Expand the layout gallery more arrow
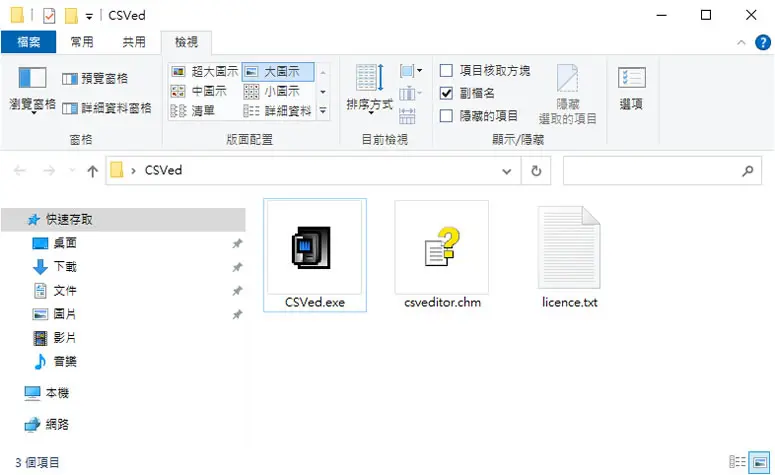 [323, 111]
